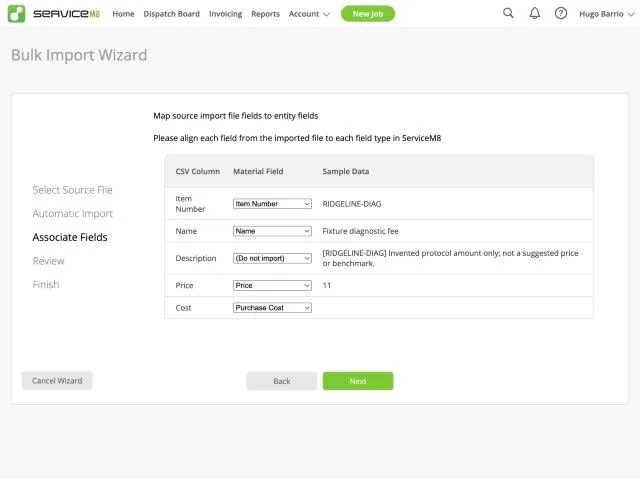Select the Review wizard step

point(48,261)
